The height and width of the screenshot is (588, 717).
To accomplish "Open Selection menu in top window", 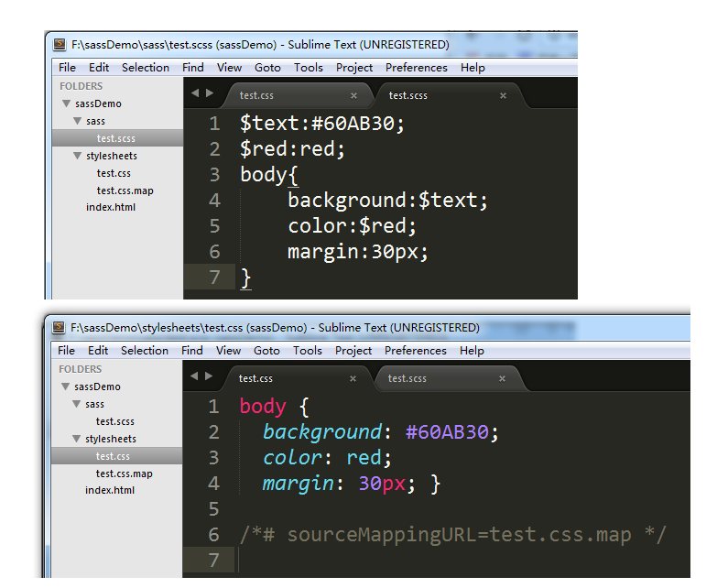I will coord(146,68).
